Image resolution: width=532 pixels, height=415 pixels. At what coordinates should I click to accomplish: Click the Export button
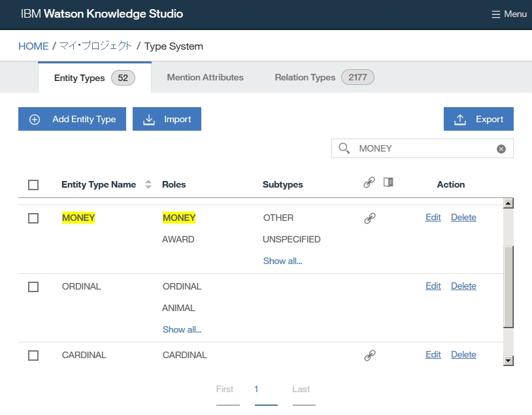click(x=478, y=119)
